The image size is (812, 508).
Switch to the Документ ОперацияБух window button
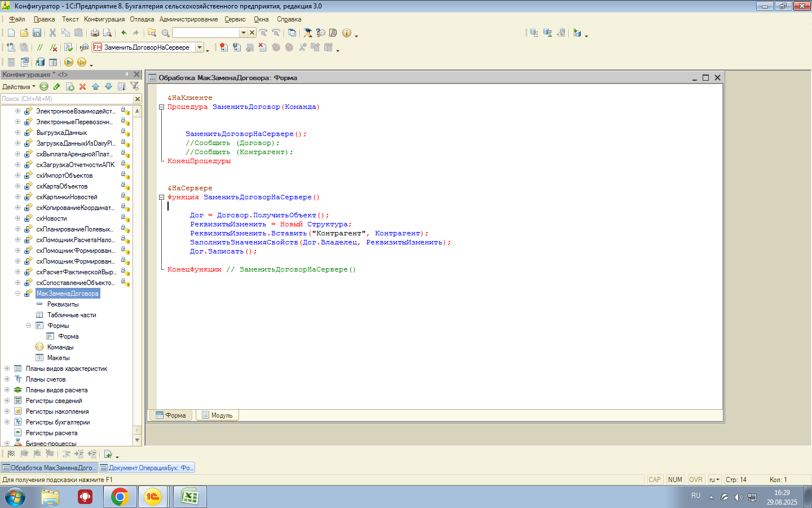click(x=147, y=468)
